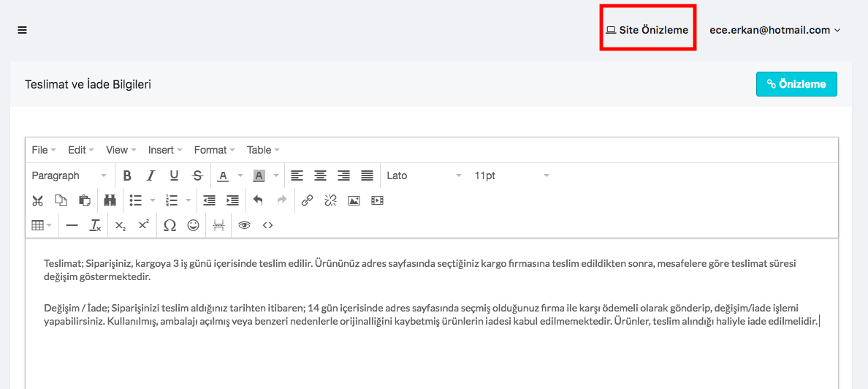The height and width of the screenshot is (389, 868).
Task: Insert a horizontal line
Action: point(72,225)
